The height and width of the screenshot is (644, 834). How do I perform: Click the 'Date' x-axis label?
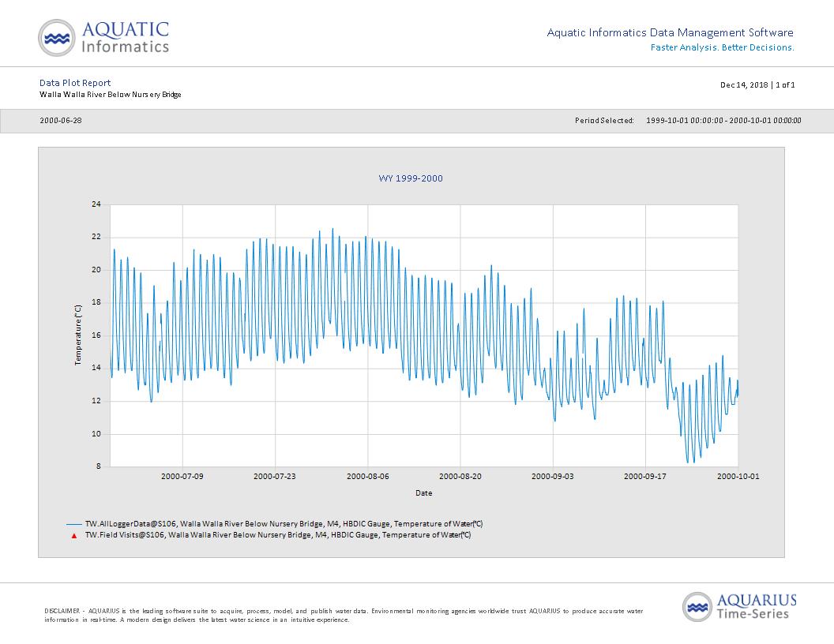point(424,493)
